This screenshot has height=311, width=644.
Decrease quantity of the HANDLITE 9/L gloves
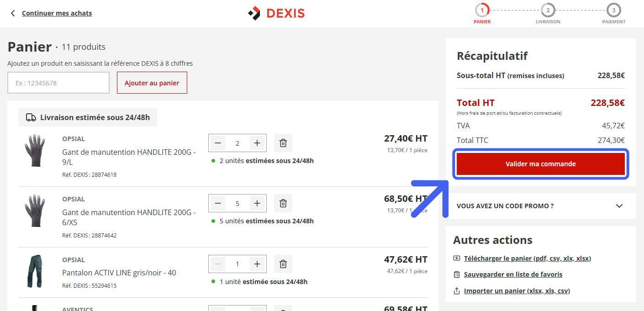(217, 143)
